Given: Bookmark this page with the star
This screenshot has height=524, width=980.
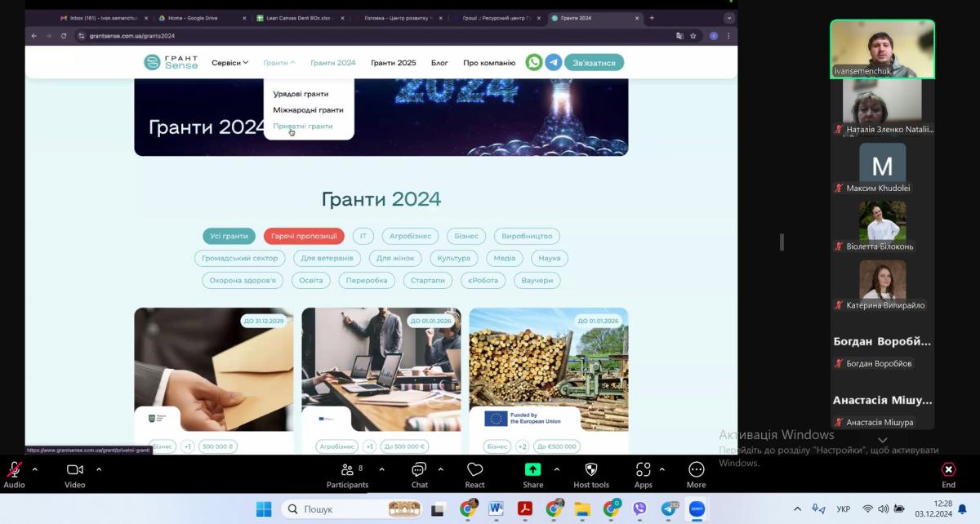Looking at the screenshot, I should [x=693, y=36].
